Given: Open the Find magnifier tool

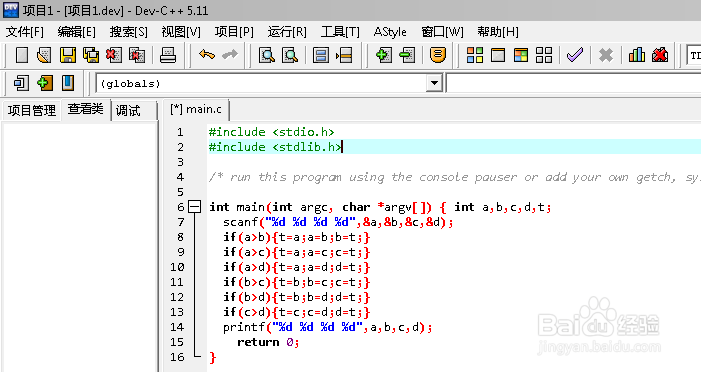Looking at the screenshot, I should click(267, 55).
